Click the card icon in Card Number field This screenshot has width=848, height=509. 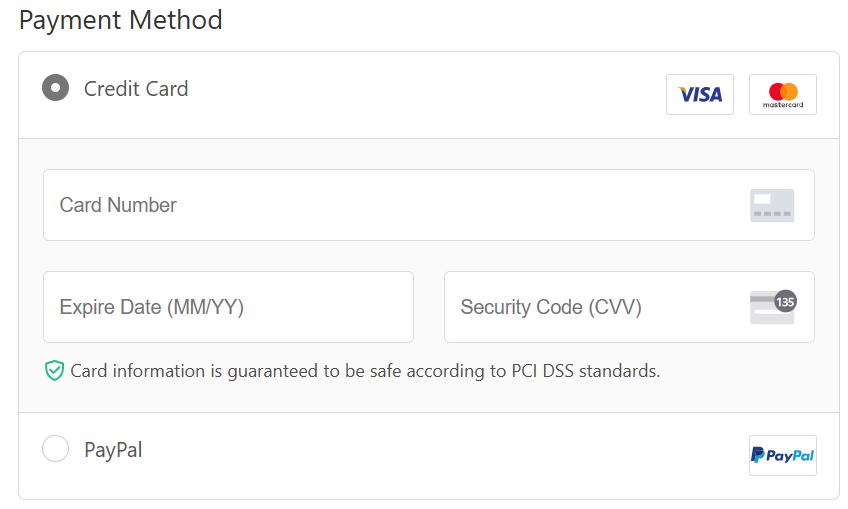(x=772, y=206)
